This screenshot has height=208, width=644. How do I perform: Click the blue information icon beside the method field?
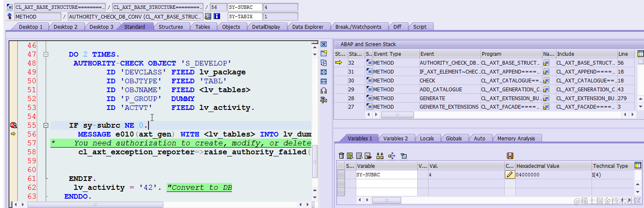click(217, 16)
